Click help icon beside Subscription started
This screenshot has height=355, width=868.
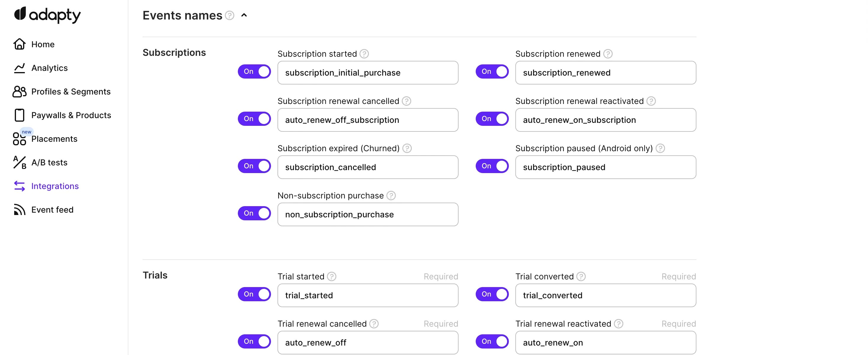point(364,54)
